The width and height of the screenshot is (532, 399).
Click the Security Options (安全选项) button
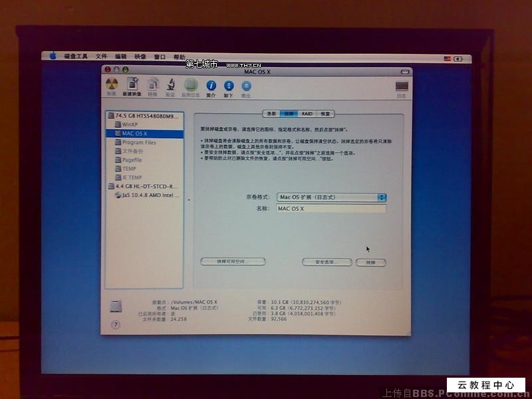click(x=328, y=262)
